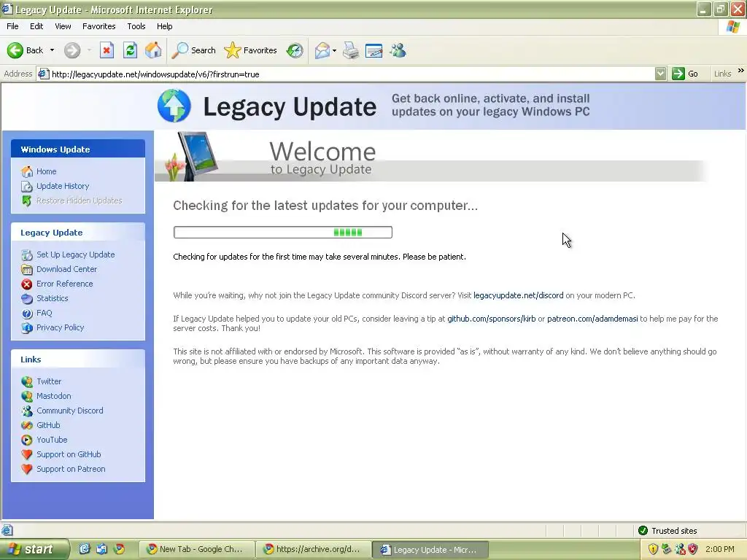Click the Edit page toolbar icon
747x560 pixels.
[x=374, y=50]
